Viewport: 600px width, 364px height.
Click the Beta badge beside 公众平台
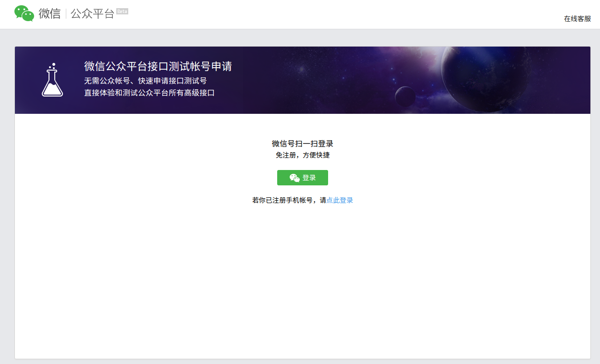tap(122, 11)
